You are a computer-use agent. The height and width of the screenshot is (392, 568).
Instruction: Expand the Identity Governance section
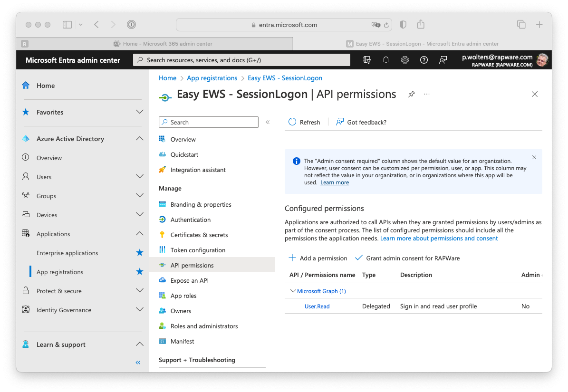click(139, 309)
